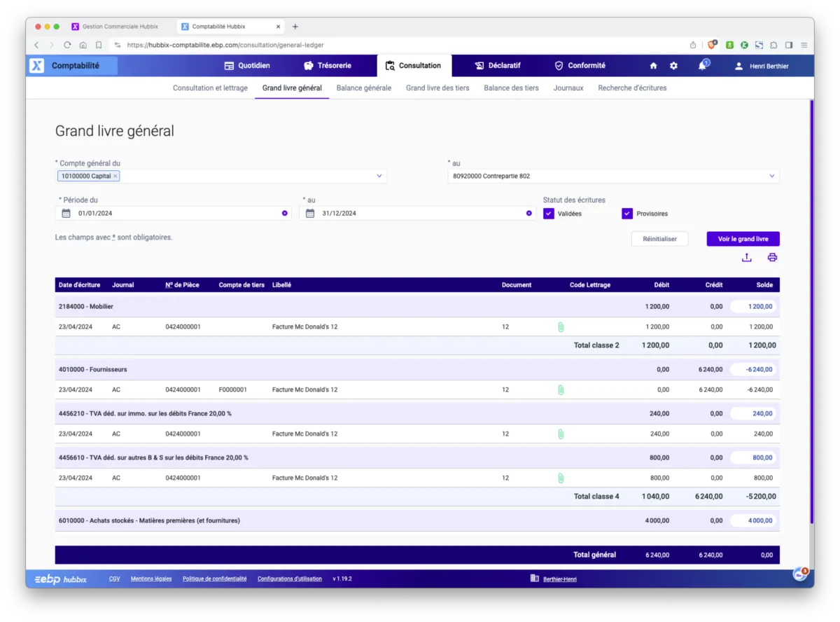Remove the 10100000 Capital tag
This screenshot has height=622, width=840.
point(115,177)
